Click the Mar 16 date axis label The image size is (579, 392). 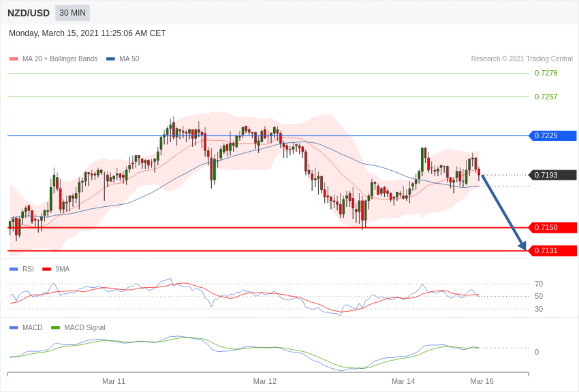coord(482,381)
